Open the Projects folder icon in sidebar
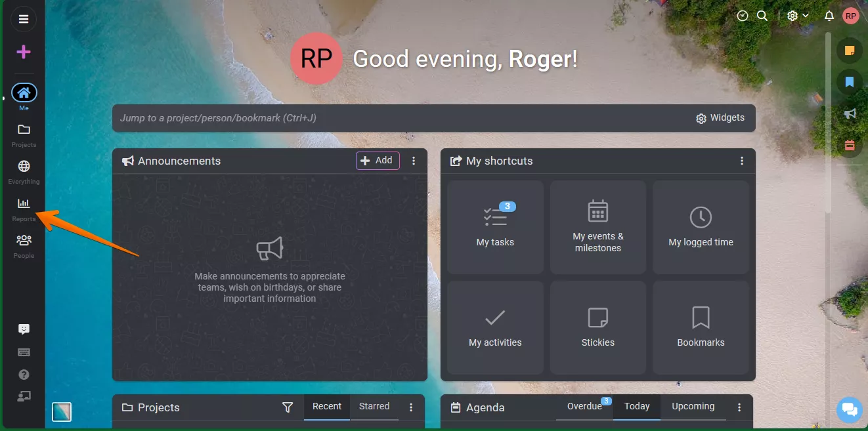 (x=24, y=134)
